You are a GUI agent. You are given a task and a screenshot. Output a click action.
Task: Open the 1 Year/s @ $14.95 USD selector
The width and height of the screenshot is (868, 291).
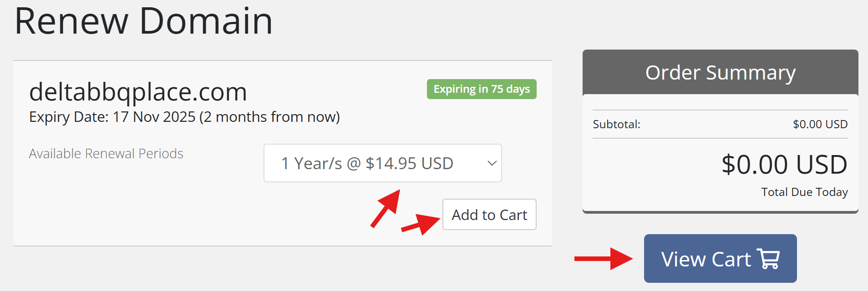point(367,163)
